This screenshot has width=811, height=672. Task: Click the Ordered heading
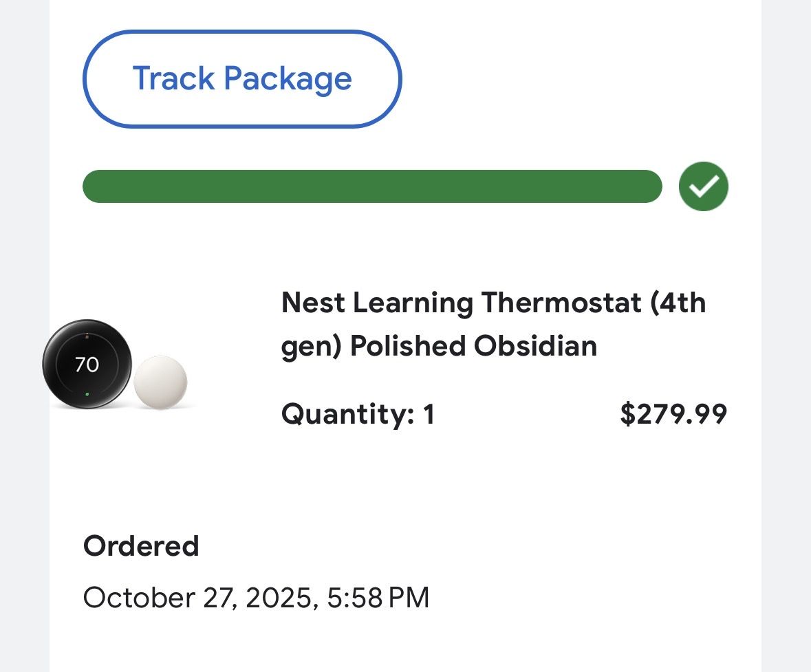pyautogui.click(x=141, y=546)
